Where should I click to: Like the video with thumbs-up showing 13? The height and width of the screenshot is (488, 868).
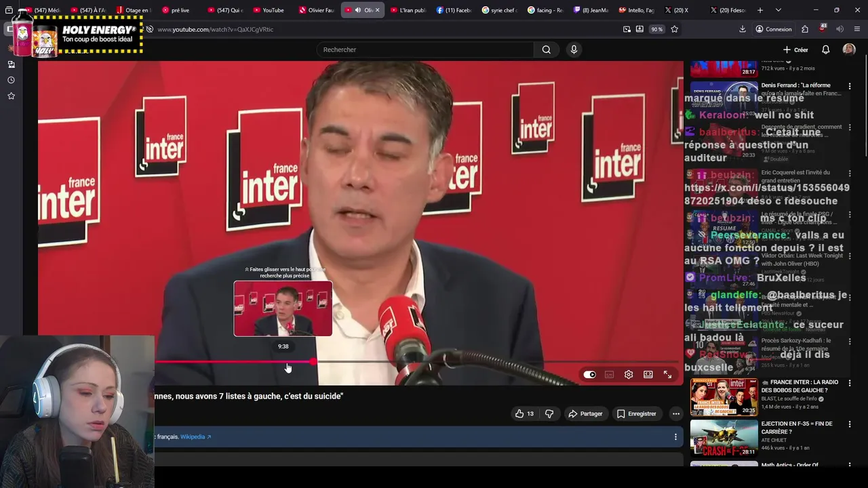pos(524,413)
